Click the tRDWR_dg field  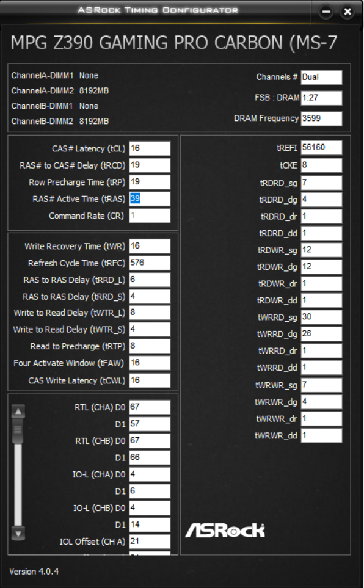[x=322, y=267]
